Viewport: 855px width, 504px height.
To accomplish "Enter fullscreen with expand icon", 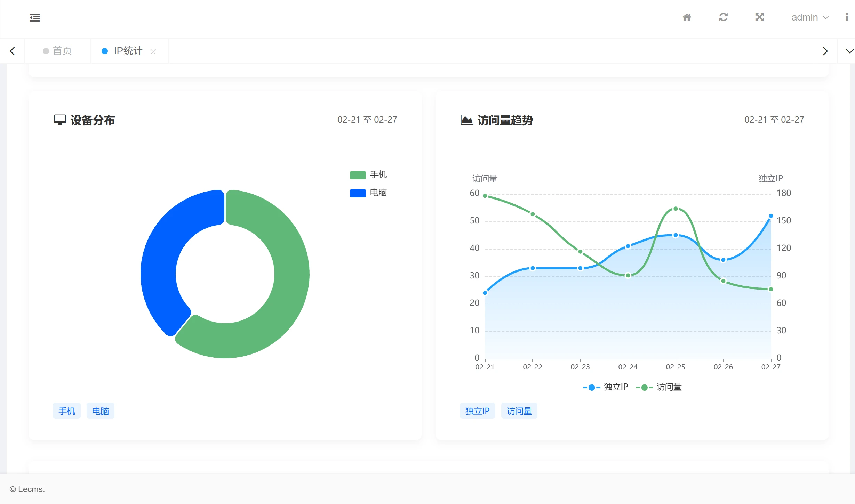I will point(759,17).
